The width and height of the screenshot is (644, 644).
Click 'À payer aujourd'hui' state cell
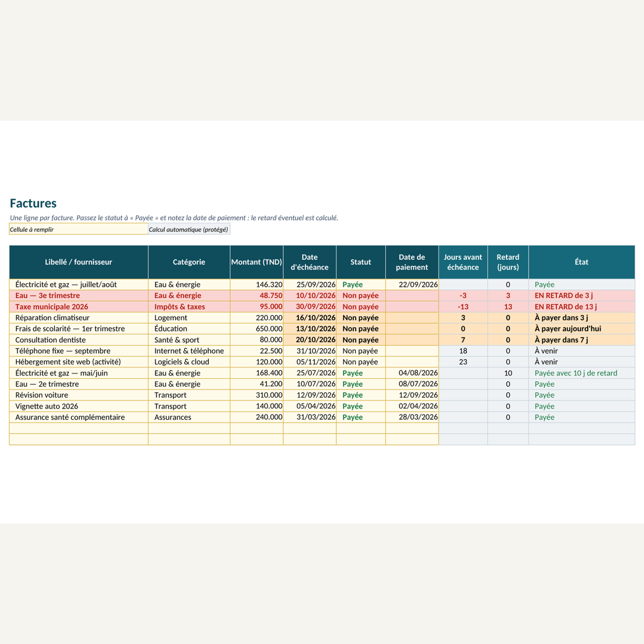582,328
